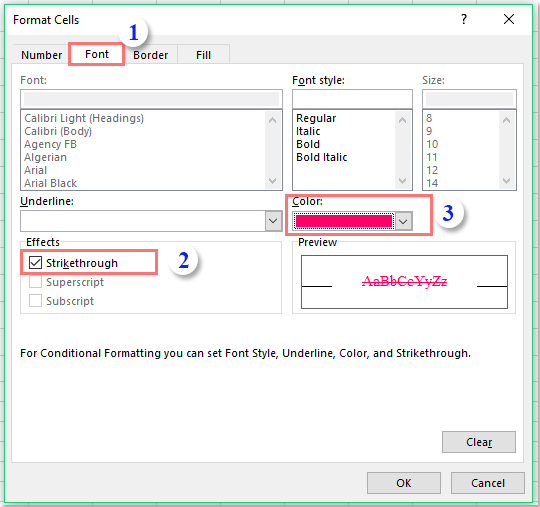The width and height of the screenshot is (540, 507).
Task: Click the OK button
Action: [404, 483]
